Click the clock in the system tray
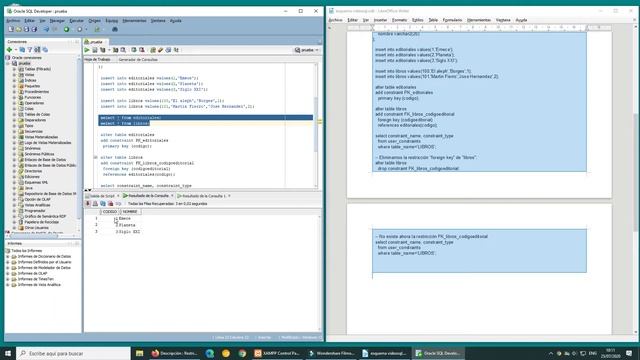Image resolution: width=640 pixels, height=360 pixels. (611, 353)
